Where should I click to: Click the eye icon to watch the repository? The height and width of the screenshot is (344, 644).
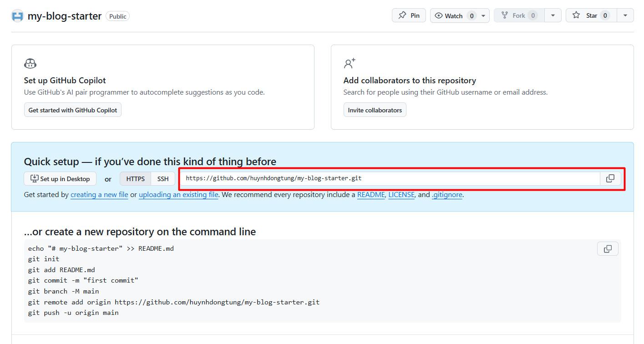tap(438, 15)
